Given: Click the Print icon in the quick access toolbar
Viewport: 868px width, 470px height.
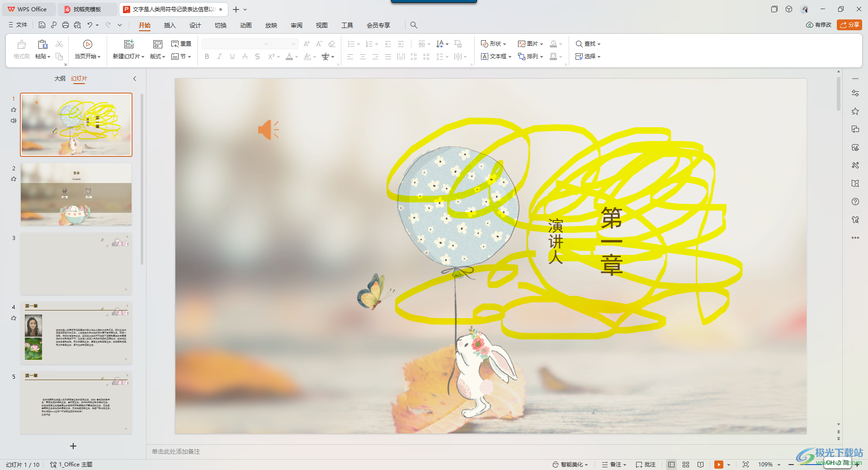Looking at the screenshot, I should point(66,25).
